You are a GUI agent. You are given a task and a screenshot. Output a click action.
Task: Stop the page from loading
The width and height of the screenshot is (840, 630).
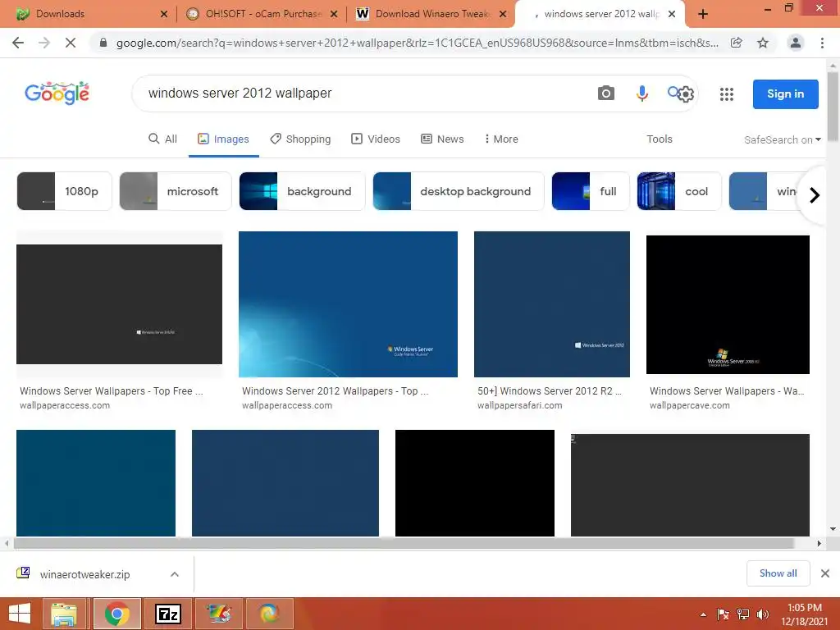click(71, 43)
